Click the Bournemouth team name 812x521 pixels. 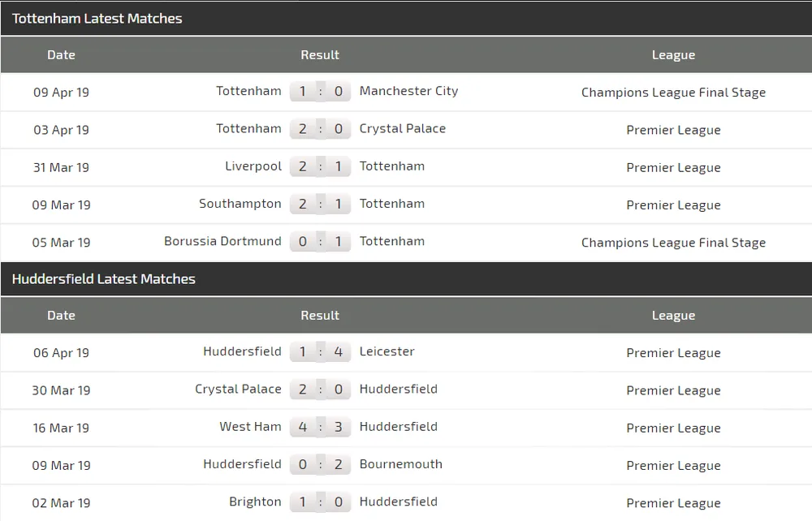tap(400, 464)
